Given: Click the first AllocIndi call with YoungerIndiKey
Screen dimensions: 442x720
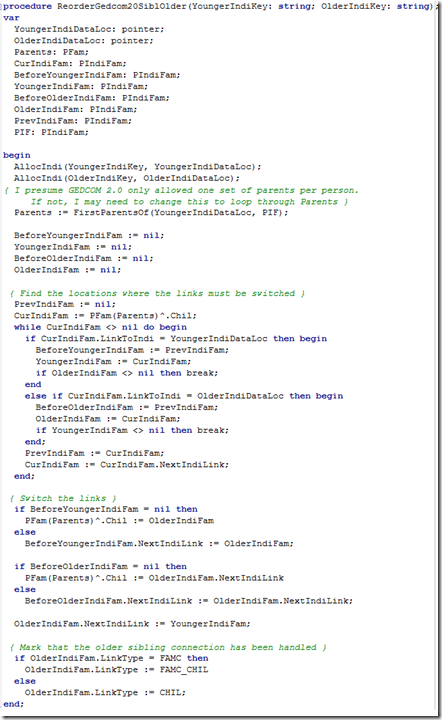Looking at the screenshot, I should click(137, 167).
